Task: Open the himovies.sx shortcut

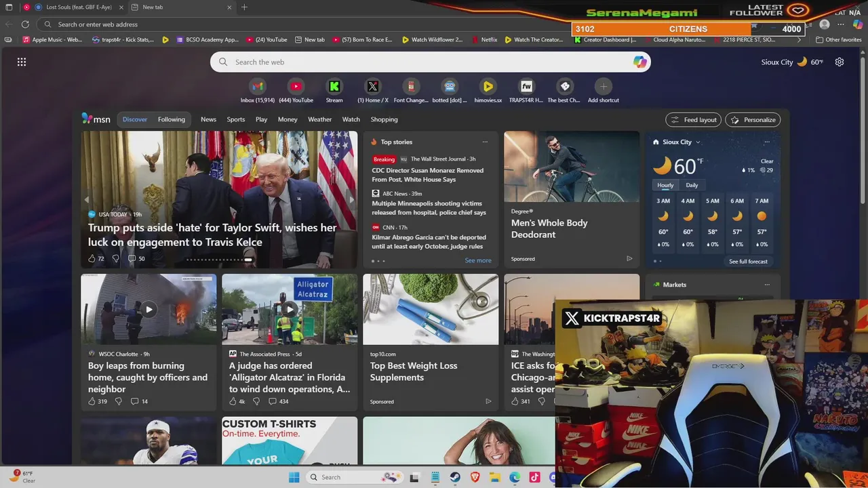Action: coord(488,86)
